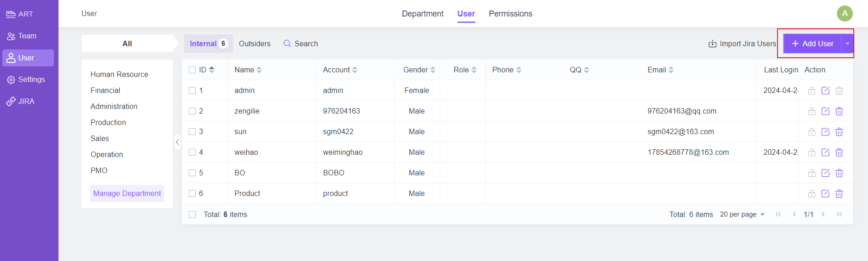
Task: Click the Search magnifier icon
Action: coord(287,43)
